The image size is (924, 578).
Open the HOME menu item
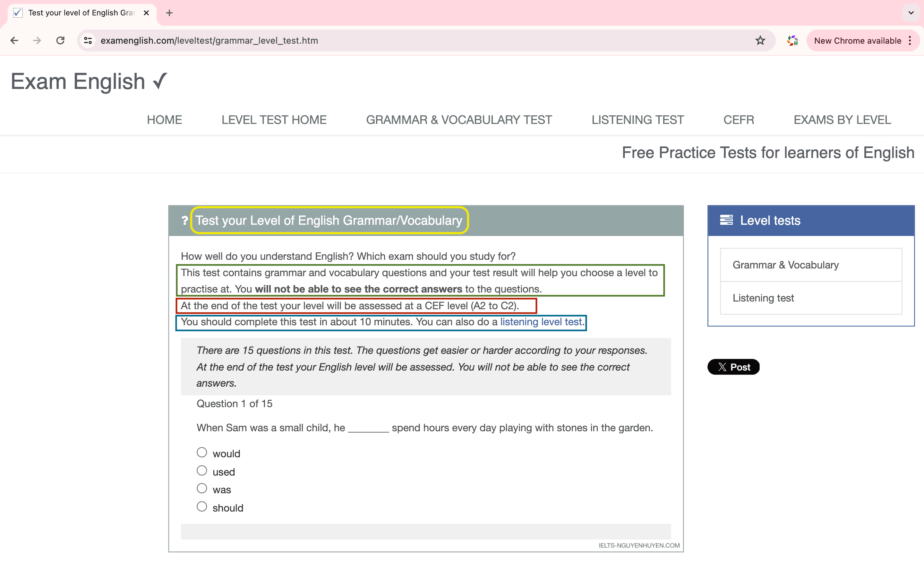tap(165, 120)
